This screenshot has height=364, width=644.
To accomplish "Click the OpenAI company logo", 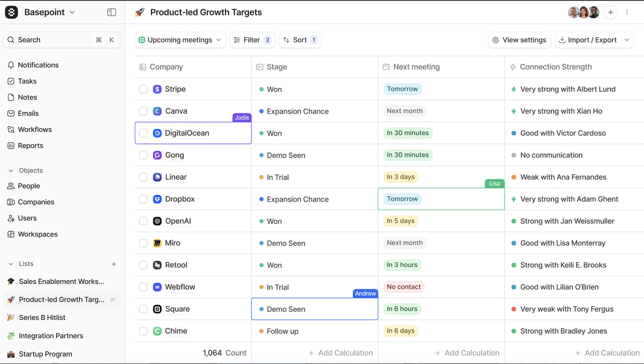I will point(157,221).
